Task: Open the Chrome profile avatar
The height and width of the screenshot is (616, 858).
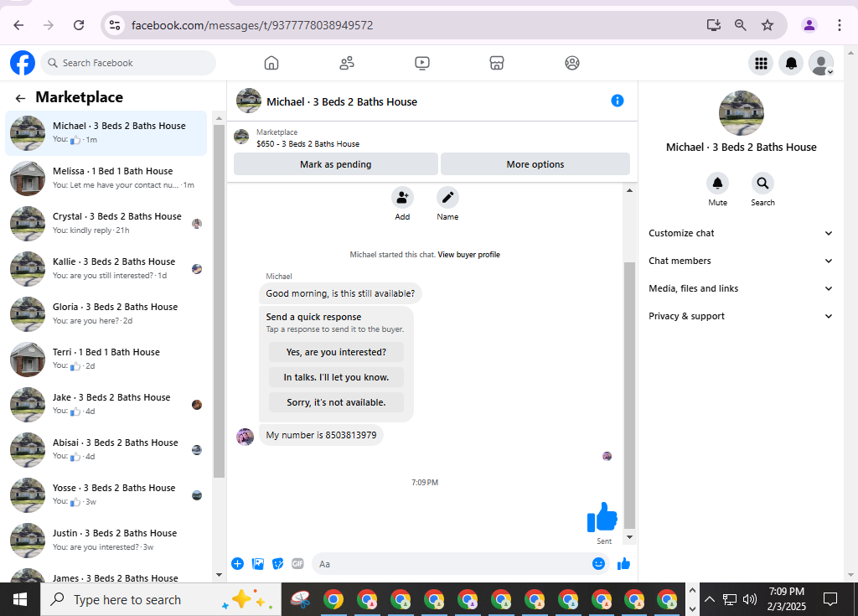Action: pos(809,25)
